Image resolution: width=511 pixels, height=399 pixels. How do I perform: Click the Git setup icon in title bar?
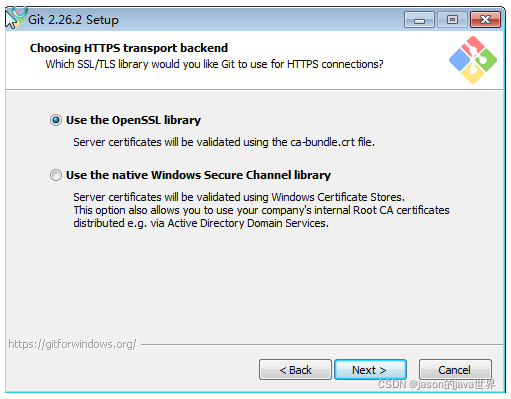pos(16,17)
